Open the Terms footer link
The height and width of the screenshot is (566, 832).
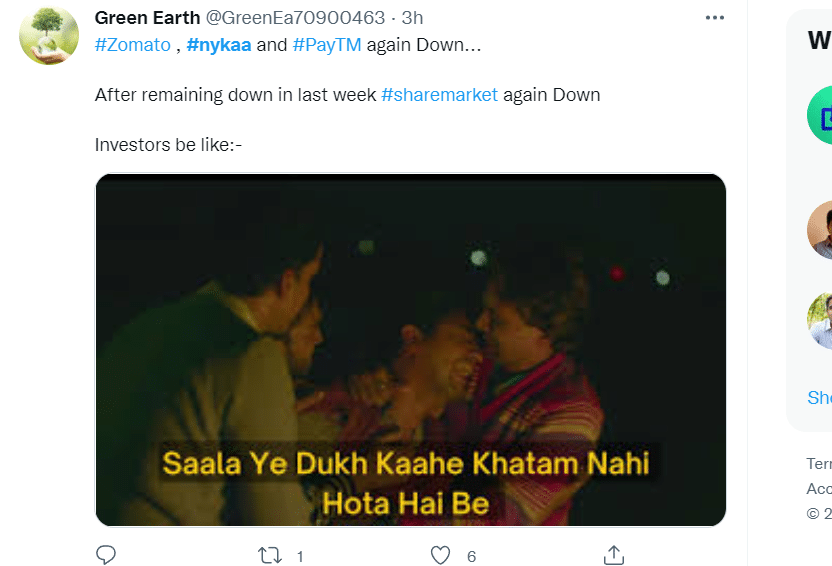[x=819, y=464]
